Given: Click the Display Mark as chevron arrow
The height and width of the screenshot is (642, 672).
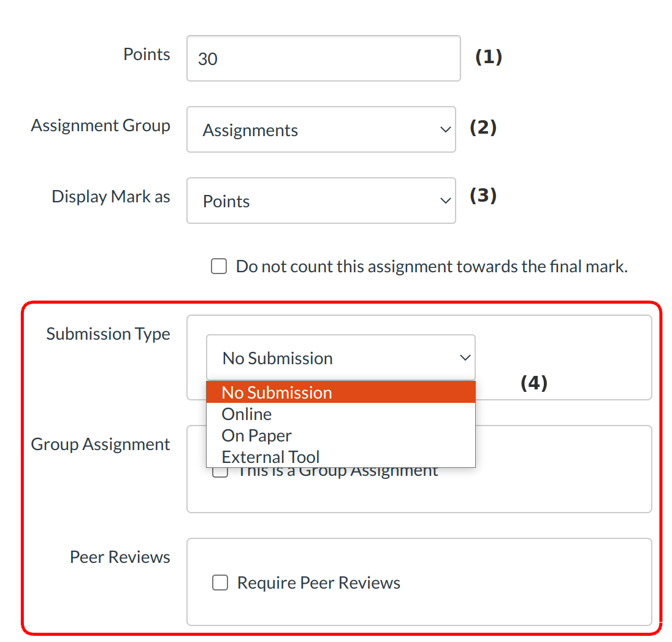Looking at the screenshot, I should tap(446, 201).
